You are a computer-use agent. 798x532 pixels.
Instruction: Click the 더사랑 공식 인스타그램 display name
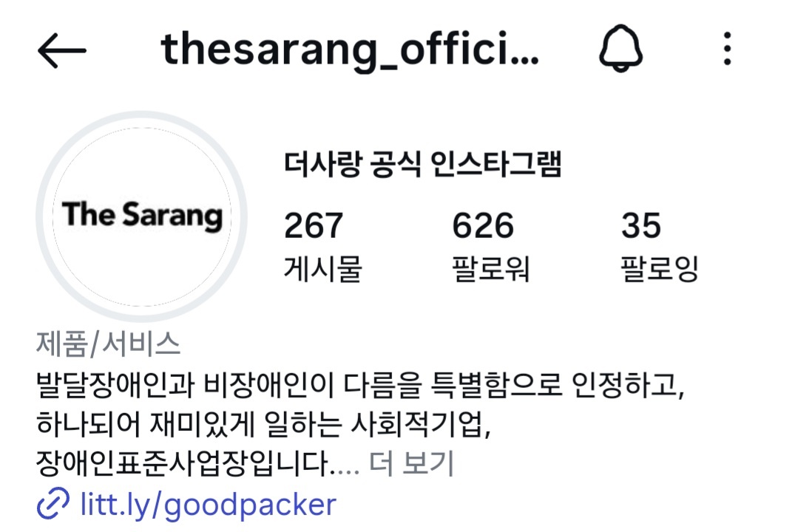coord(422,164)
